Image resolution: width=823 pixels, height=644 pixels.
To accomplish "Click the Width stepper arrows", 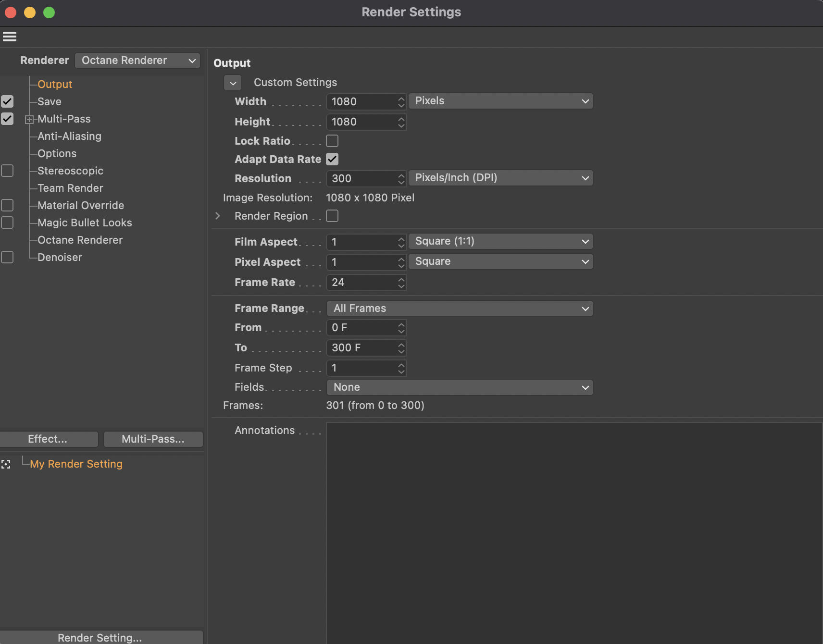I will 401,102.
